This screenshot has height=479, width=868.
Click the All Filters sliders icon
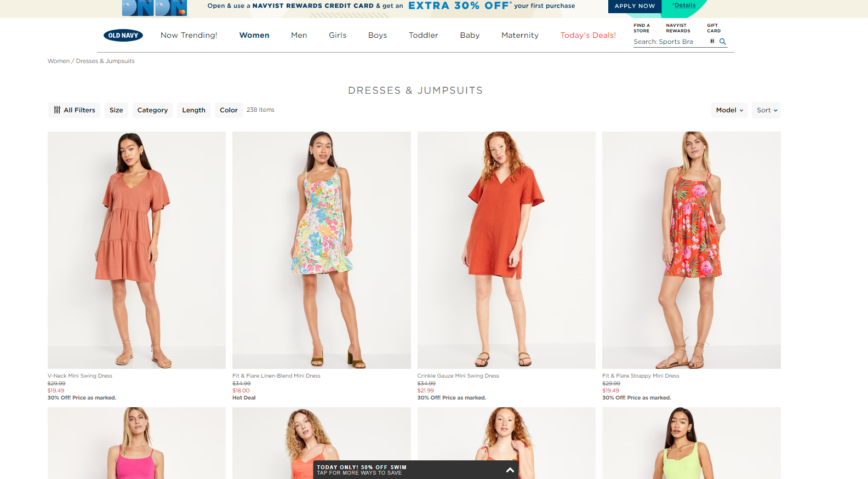(57, 110)
